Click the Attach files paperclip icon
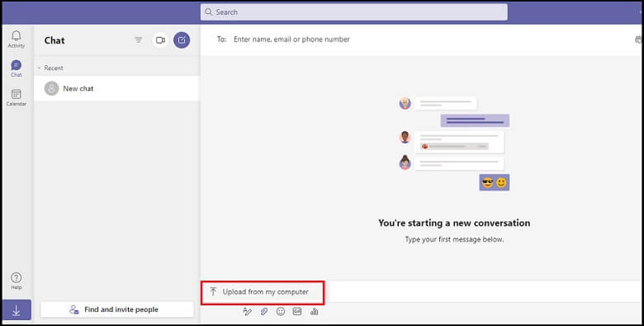The image size is (644, 326). tap(264, 312)
